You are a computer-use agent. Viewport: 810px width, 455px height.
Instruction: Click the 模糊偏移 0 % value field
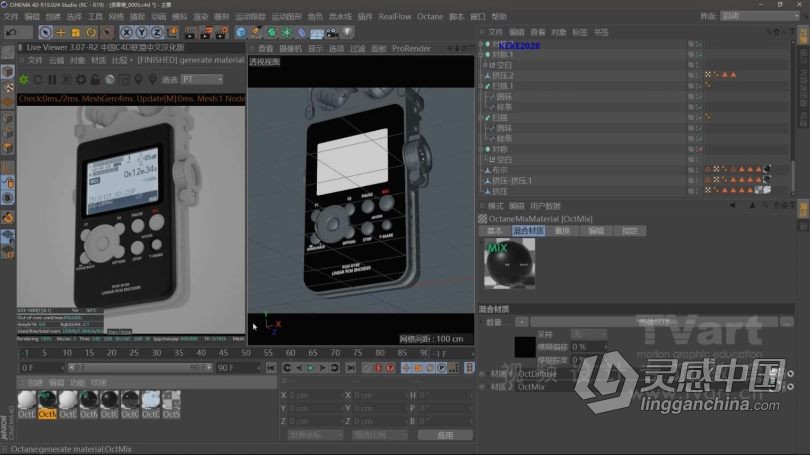coord(588,347)
